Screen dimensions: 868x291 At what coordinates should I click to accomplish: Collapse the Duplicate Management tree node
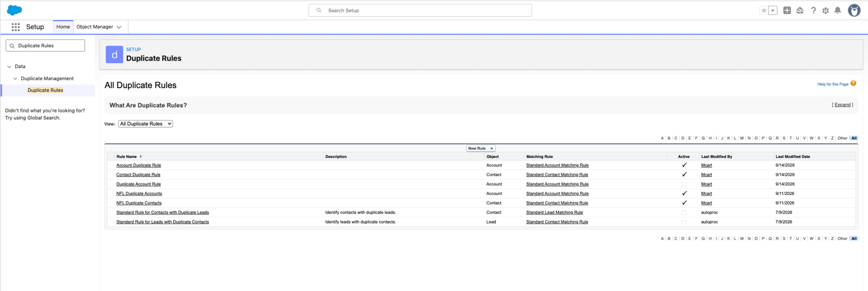(x=15, y=79)
